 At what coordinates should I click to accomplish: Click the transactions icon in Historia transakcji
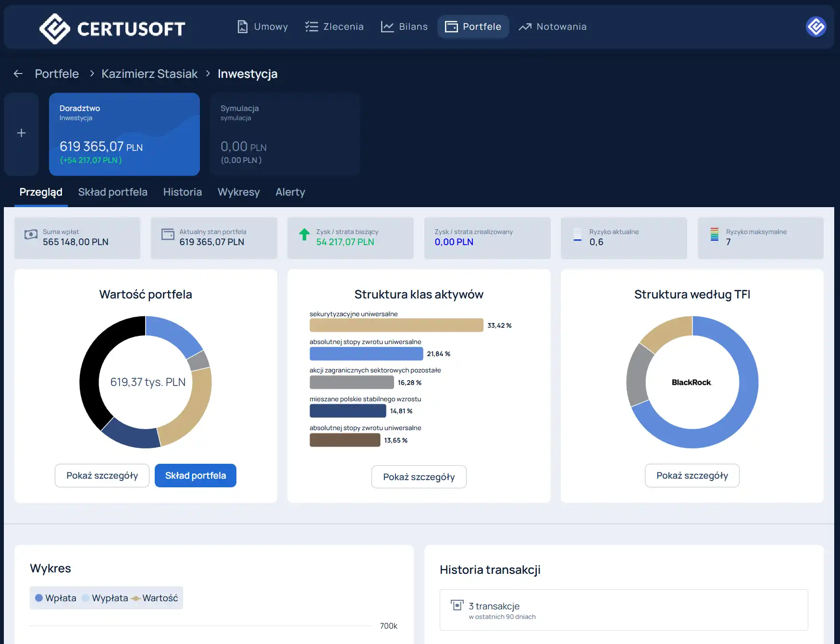[457, 606]
